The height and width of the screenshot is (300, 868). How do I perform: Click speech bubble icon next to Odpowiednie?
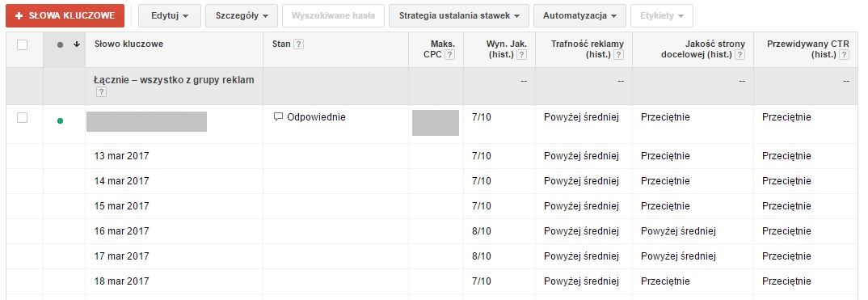point(279,116)
